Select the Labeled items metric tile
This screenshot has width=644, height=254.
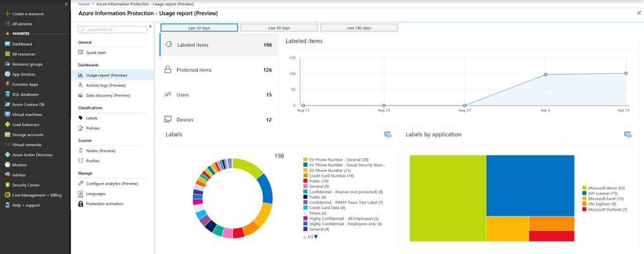(x=219, y=45)
